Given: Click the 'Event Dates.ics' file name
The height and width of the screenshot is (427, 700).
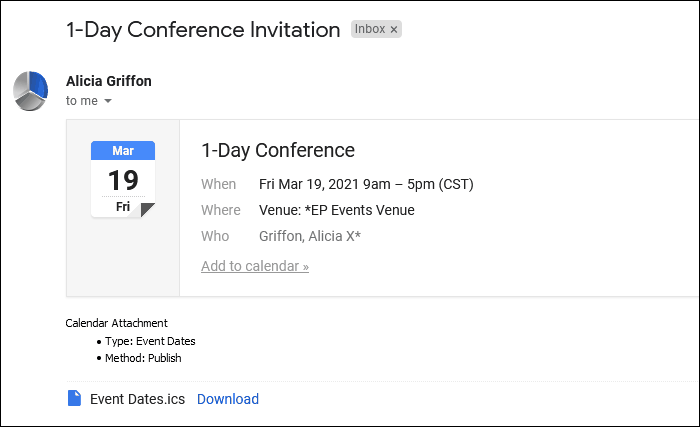Looking at the screenshot, I should (138, 399).
